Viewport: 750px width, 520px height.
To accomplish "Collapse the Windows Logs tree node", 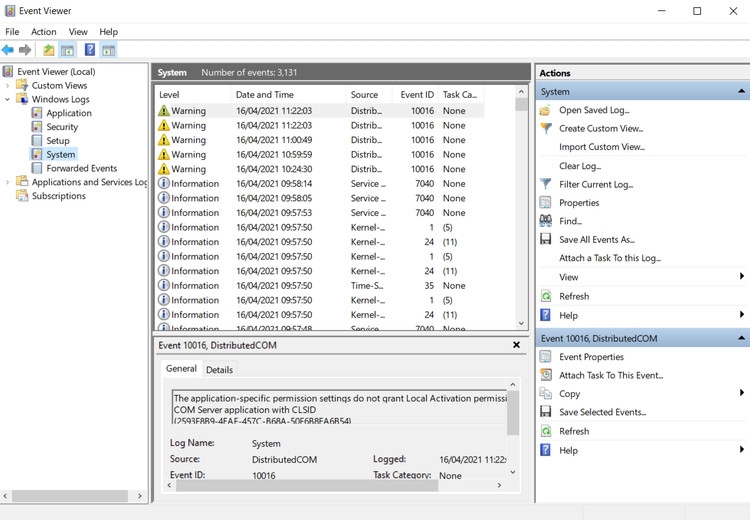I will 8,100.
